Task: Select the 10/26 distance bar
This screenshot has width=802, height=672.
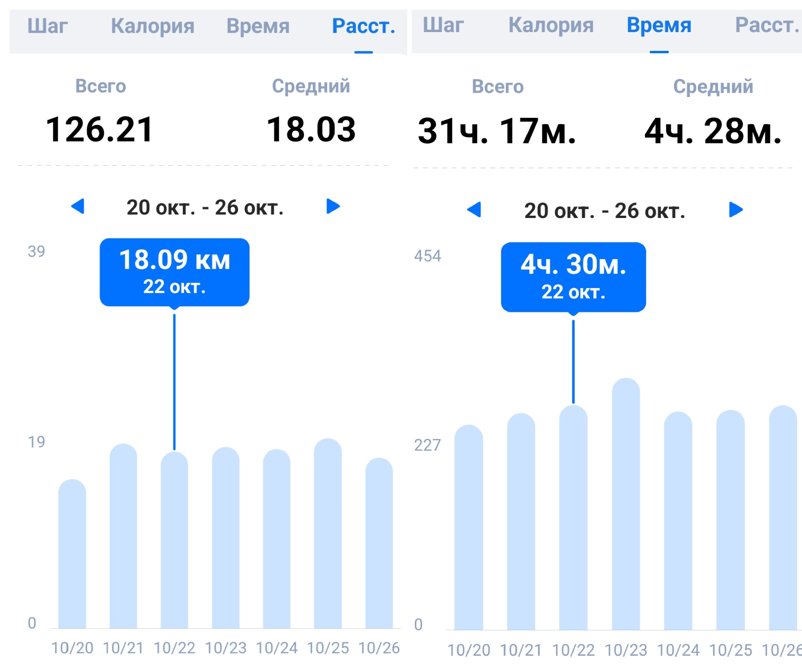Action: (379, 543)
